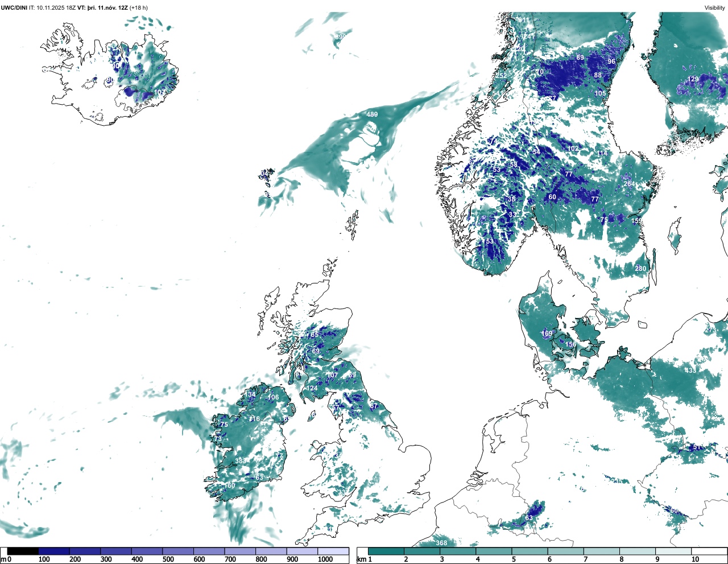
Task: Pick the 500–600 m legend color block
Action: coord(178,551)
